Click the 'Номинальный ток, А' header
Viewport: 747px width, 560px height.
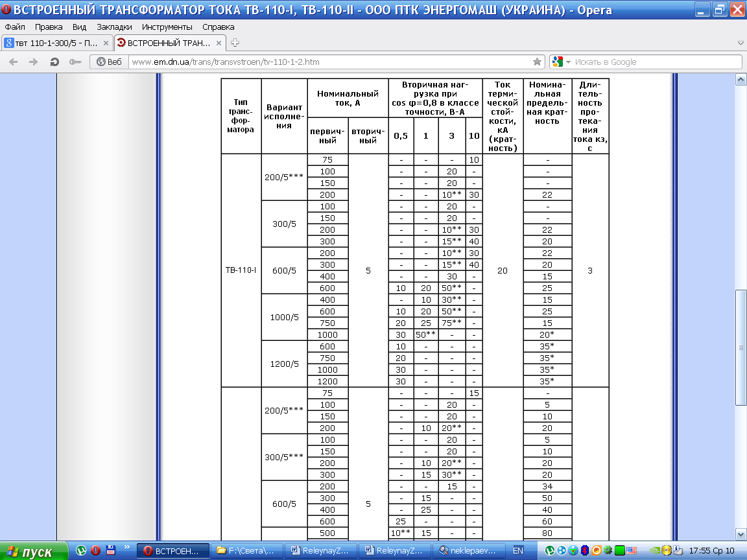coord(348,98)
